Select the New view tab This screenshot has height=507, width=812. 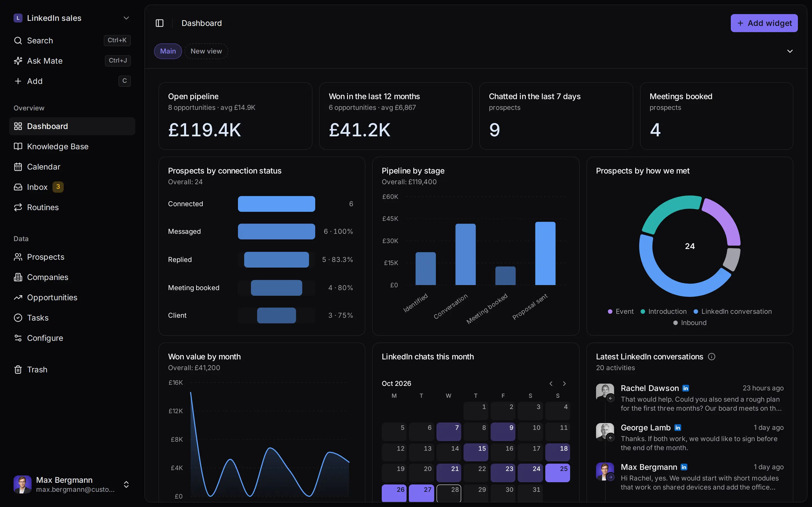[x=206, y=51]
